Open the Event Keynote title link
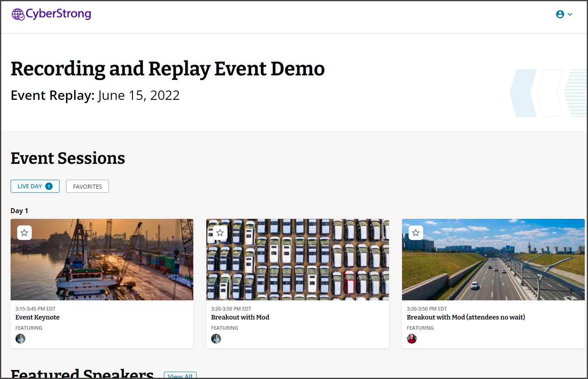588x379 pixels. [38, 317]
